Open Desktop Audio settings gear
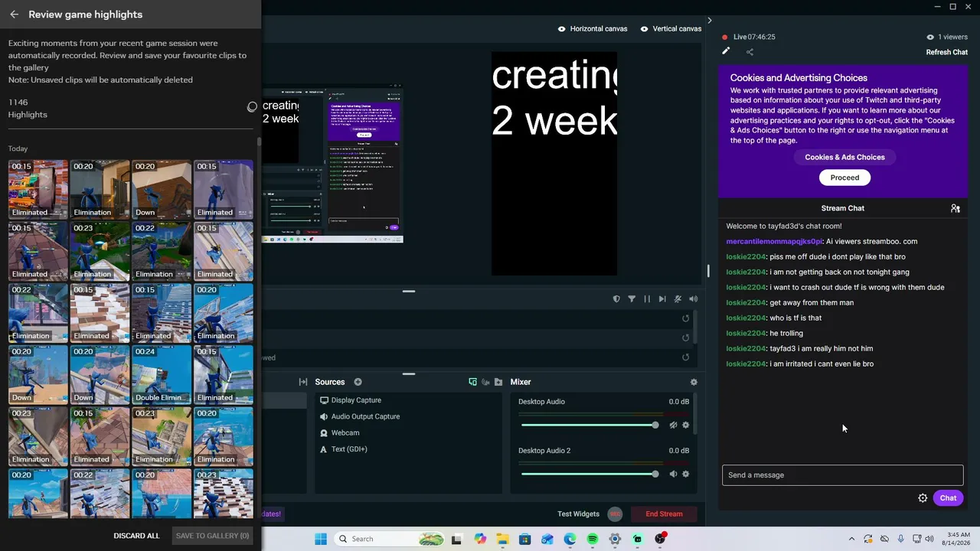This screenshot has width=980, height=551. [685, 425]
